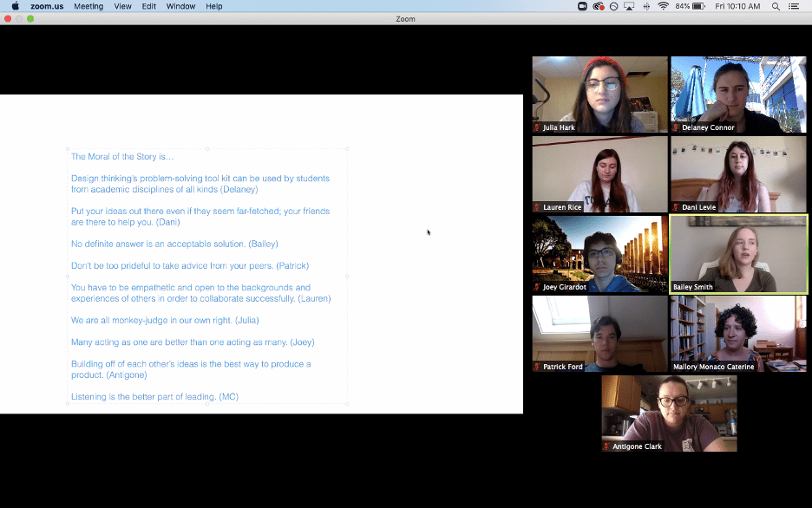Click the AirPlay display icon
Viewport: 812px width, 508px height.
click(629, 6)
